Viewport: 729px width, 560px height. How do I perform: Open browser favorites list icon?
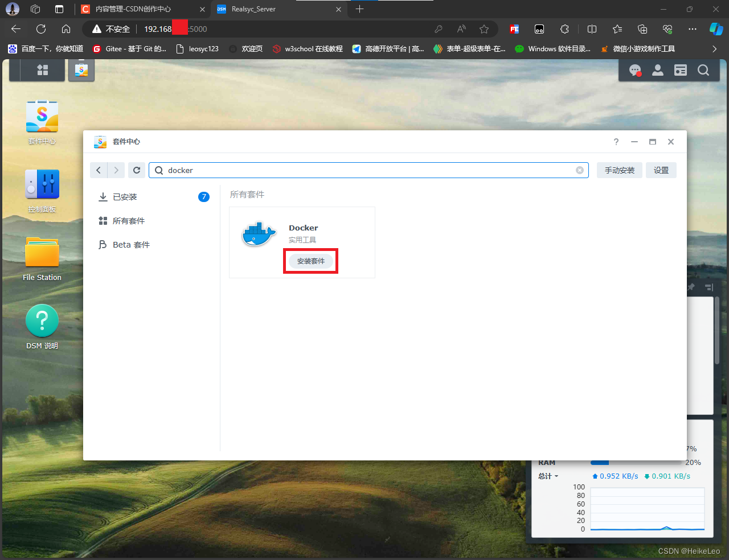point(617,29)
